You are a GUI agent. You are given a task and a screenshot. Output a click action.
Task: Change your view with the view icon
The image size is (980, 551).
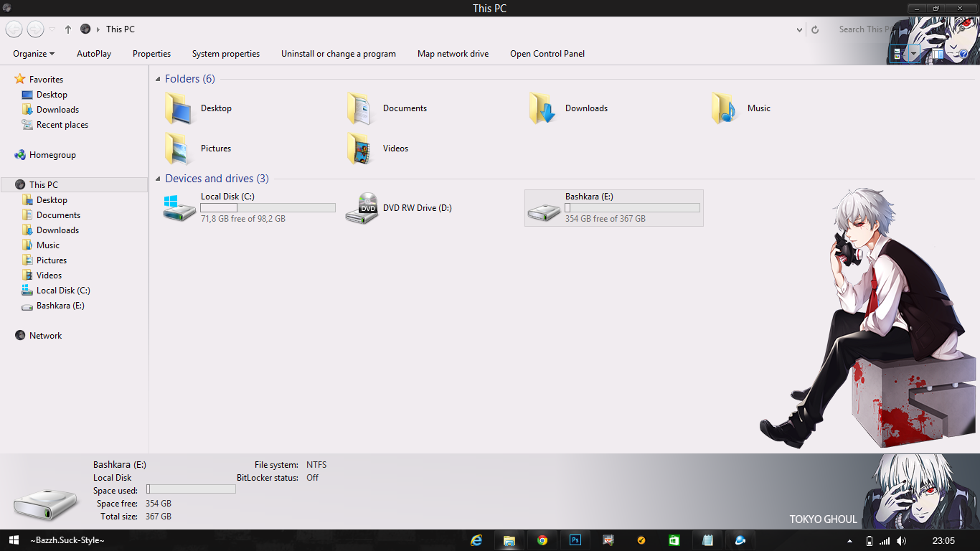click(x=897, y=54)
